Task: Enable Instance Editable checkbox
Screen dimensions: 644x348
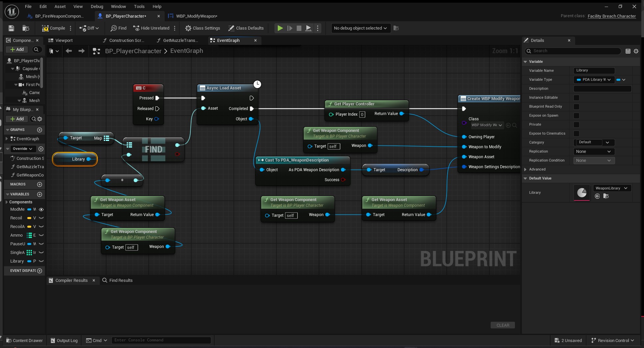Action: point(576,98)
